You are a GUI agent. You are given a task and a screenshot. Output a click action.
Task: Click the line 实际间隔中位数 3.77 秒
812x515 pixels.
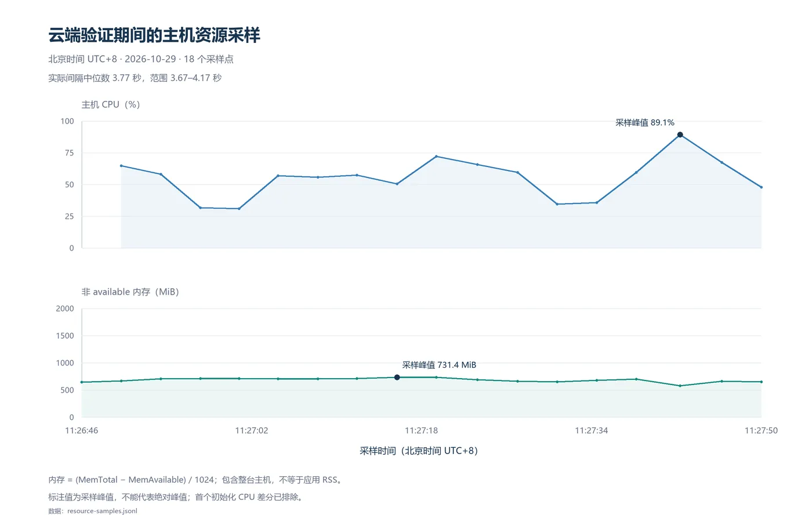pyautogui.click(x=135, y=78)
